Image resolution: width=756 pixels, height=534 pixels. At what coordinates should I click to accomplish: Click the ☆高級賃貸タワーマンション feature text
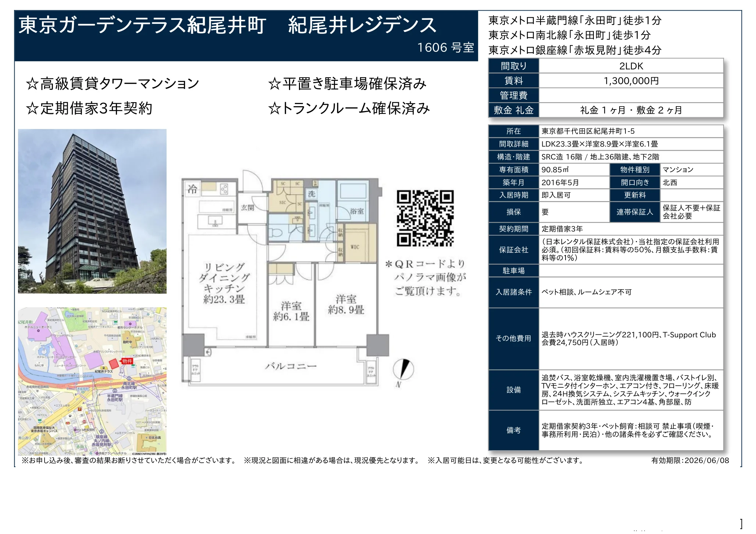113,84
